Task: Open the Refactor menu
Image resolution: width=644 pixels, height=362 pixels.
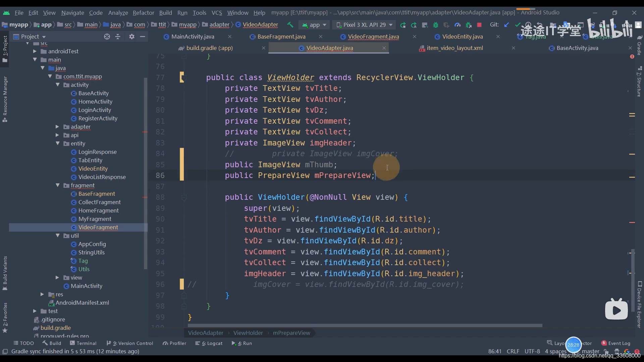Action: tap(143, 13)
